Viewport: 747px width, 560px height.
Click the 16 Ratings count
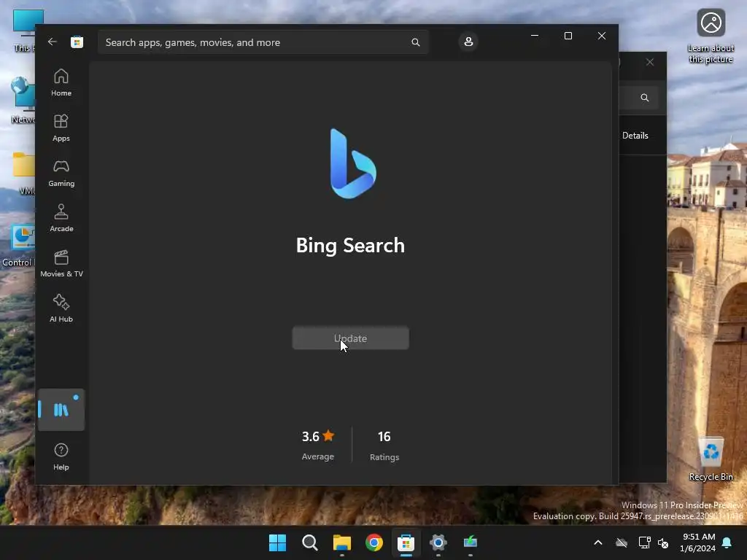[x=384, y=446]
